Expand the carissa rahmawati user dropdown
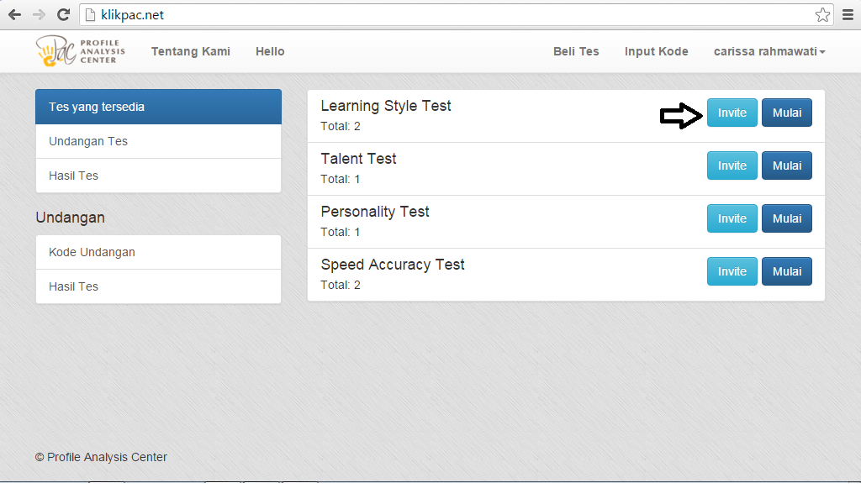Screen dimensions: 861x504 pyautogui.click(x=769, y=51)
